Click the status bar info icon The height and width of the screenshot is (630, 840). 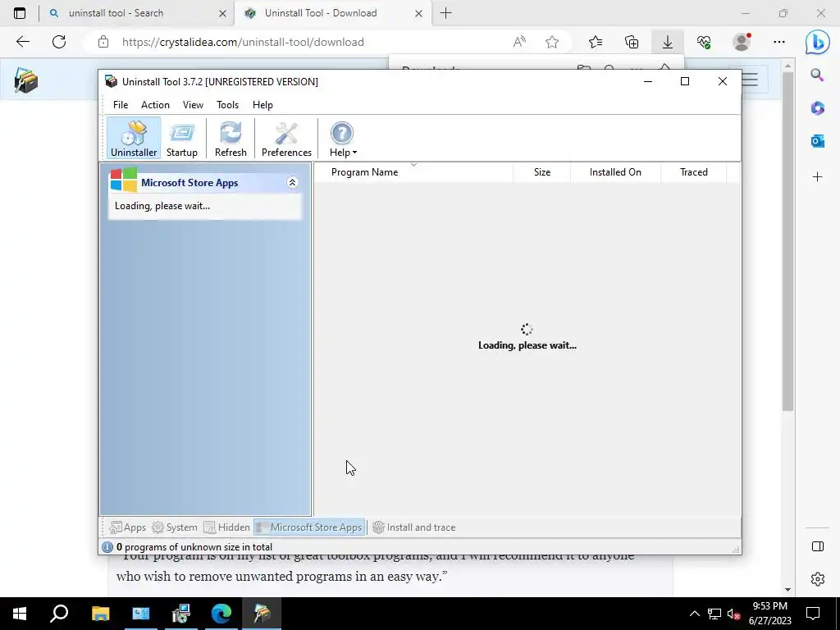pyautogui.click(x=107, y=547)
